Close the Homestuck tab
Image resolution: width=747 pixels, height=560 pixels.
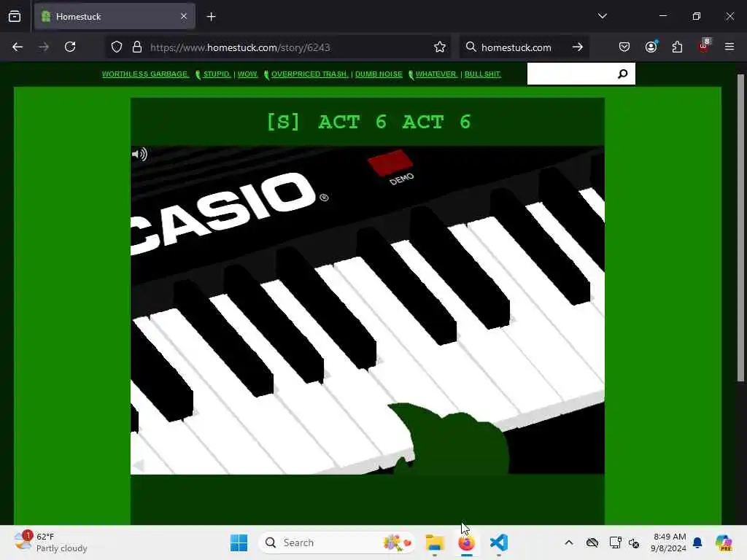[x=184, y=17]
